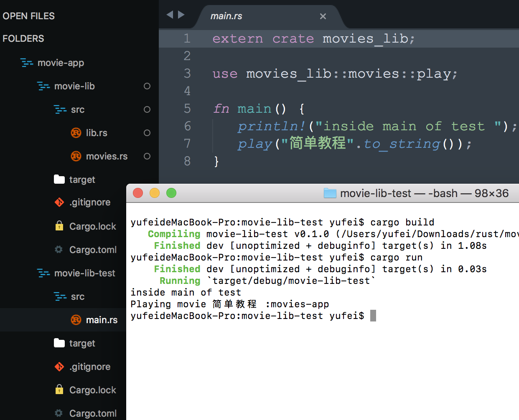Screen dimensions: 519x420
Task: Collapse the movie-lib folder icon
Action: coord(43,86)
